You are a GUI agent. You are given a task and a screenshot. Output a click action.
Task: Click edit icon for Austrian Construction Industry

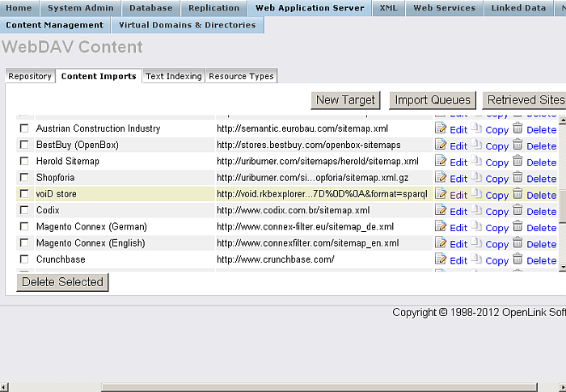pos(441,128)
